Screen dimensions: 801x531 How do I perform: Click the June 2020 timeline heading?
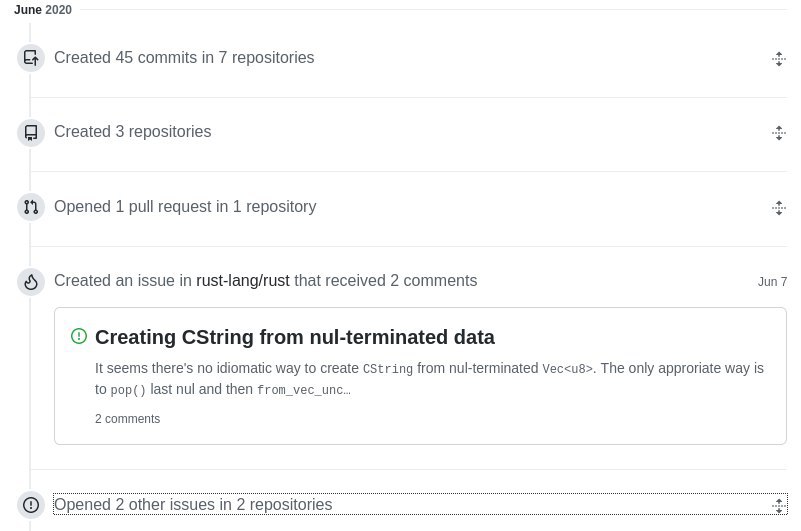click(43, 10)
